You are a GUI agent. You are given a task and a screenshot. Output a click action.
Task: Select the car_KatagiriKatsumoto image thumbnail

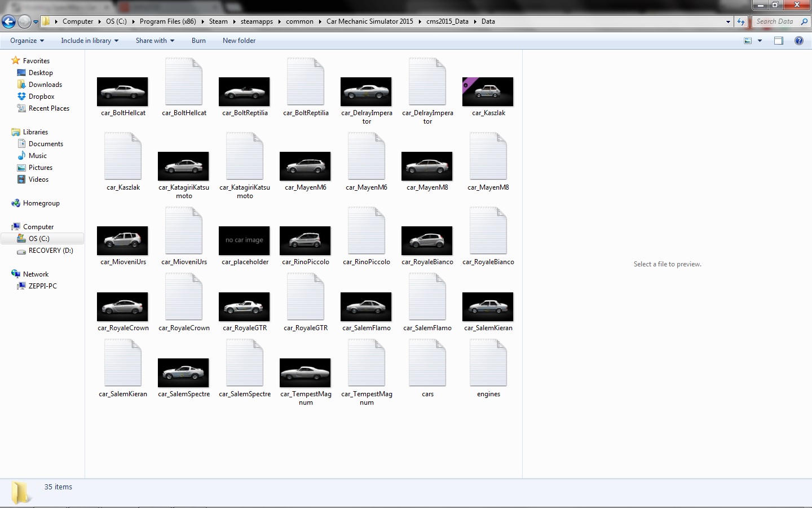coord(183,166)
